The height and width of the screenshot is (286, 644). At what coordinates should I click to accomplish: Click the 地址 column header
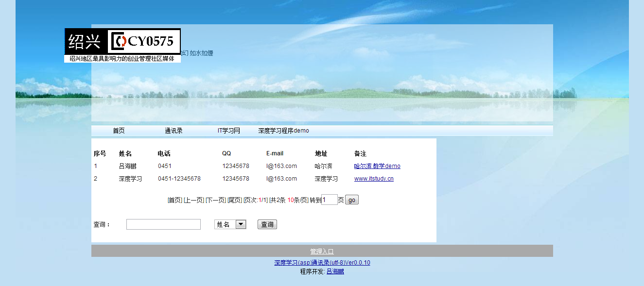[x=321, y=153]
